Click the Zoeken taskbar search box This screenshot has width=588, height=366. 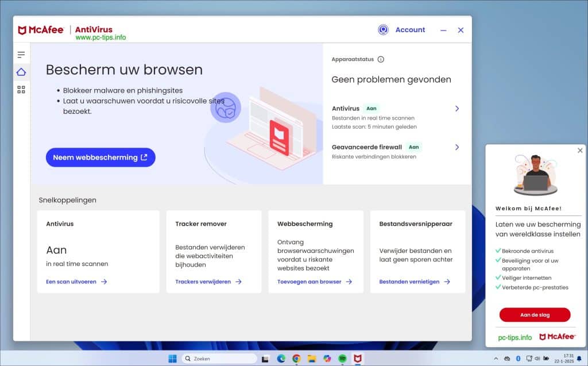219,359
